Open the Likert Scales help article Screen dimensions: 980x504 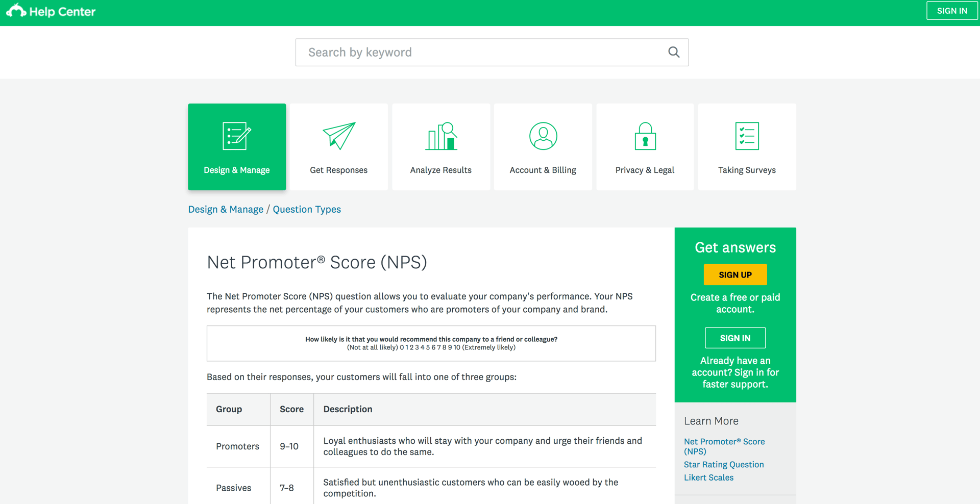coord(708,477)
